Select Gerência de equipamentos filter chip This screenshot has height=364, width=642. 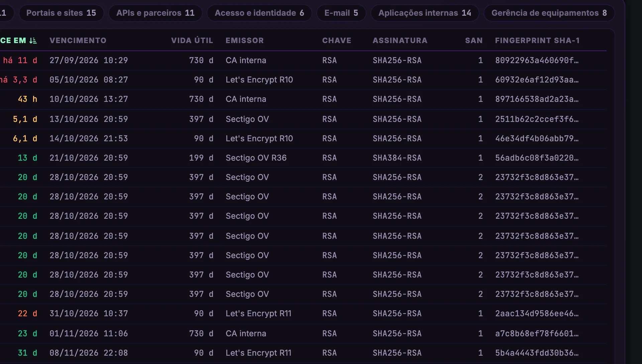[x=549, y=13]
